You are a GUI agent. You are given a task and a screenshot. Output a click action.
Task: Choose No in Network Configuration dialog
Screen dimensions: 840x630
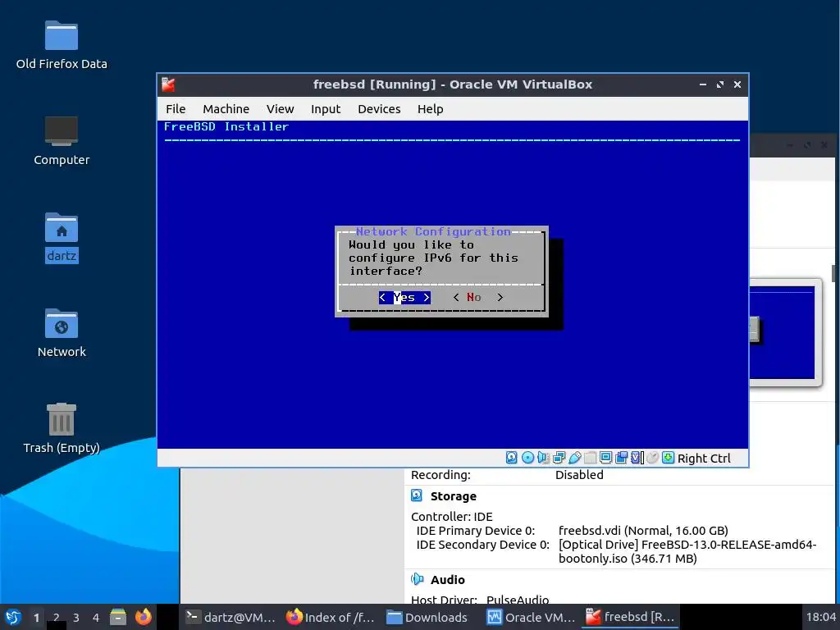tap(478, 297)
